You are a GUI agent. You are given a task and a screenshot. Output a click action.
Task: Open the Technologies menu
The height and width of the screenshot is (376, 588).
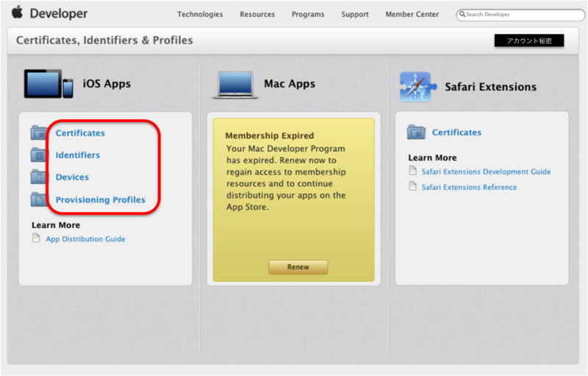pyautogui.click(x=200, y=14)
